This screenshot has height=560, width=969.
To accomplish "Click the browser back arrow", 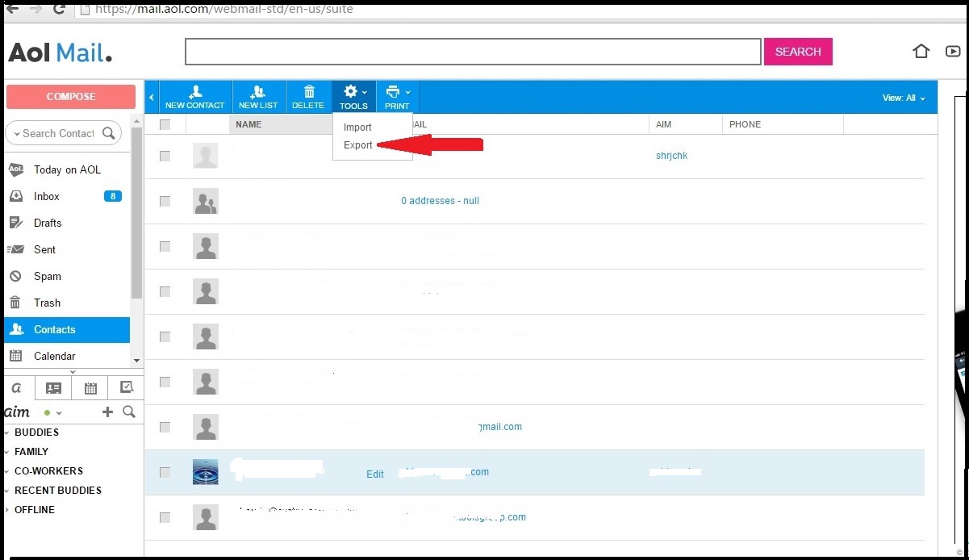I will 11,9.
